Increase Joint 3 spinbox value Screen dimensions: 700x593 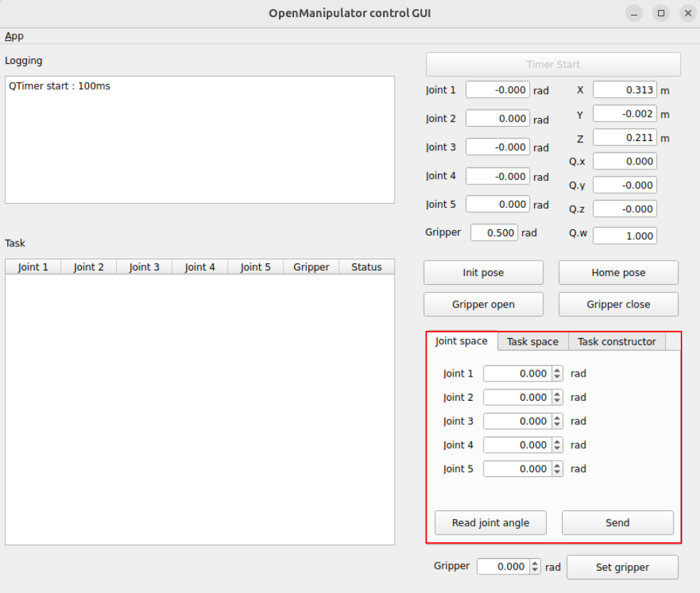(x=557, y=418)
